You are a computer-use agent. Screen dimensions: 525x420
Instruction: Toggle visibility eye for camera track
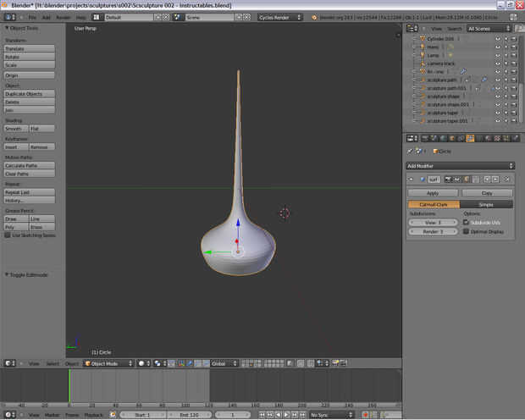pyautogui.click(x=498, y=64)
